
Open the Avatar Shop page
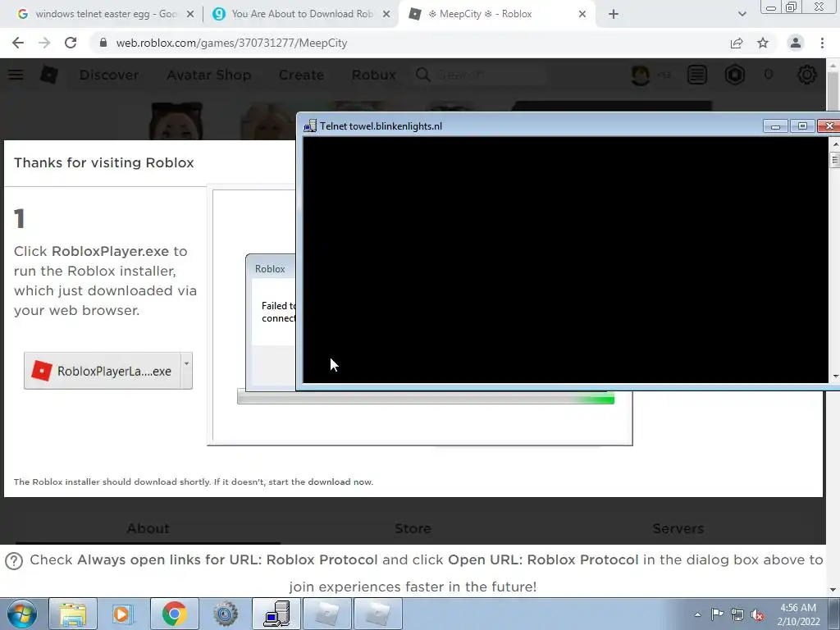tap(209, 75)
